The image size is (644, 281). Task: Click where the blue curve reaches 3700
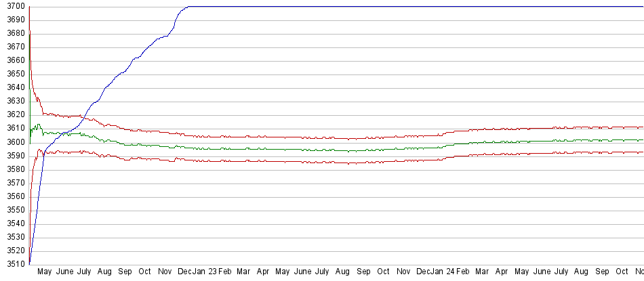[x=188, y=7]
